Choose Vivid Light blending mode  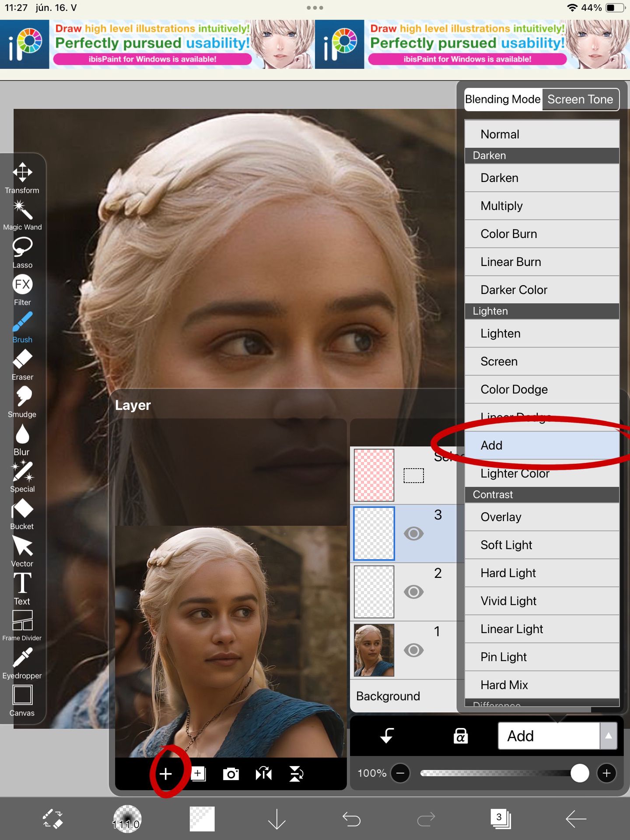click(x=542, y=601)
